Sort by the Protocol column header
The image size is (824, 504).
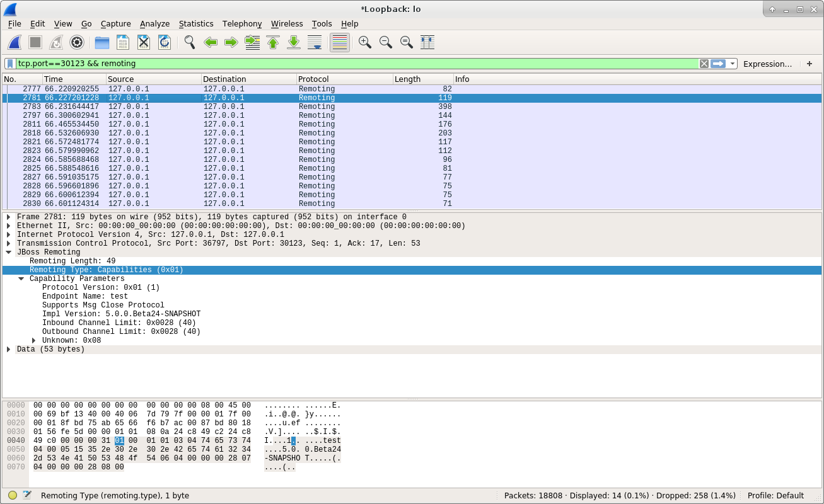tap(344, 79)
